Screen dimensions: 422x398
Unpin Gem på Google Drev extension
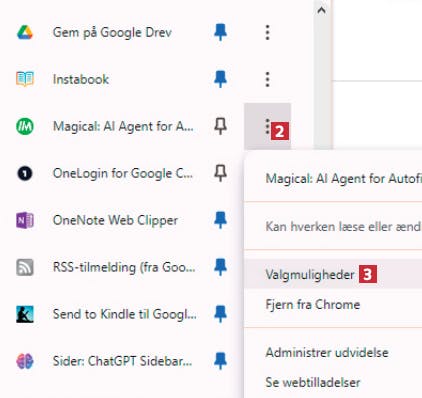click(220, 32)
